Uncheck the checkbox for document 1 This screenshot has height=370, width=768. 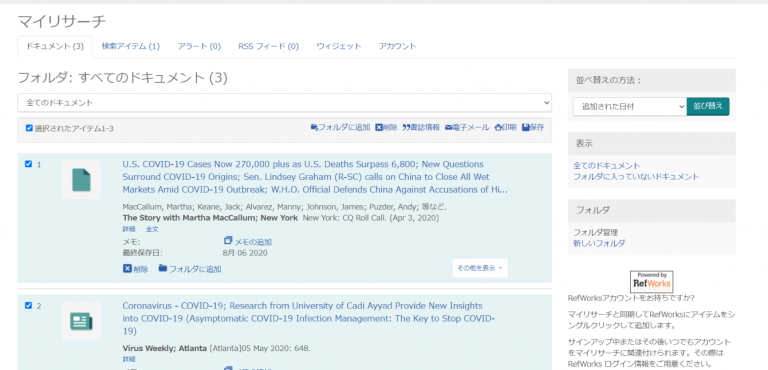click(x=28, y=164)
